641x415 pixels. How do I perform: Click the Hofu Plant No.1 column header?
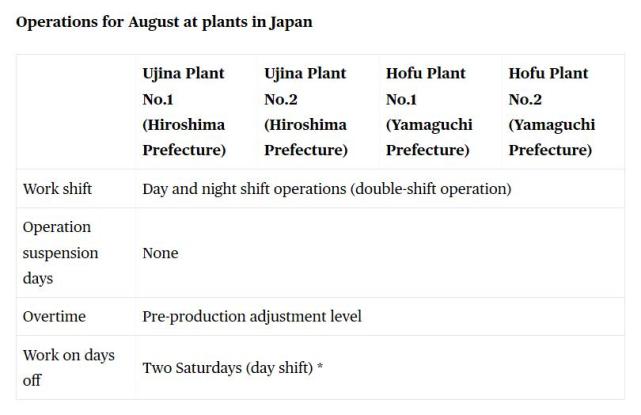427,86
